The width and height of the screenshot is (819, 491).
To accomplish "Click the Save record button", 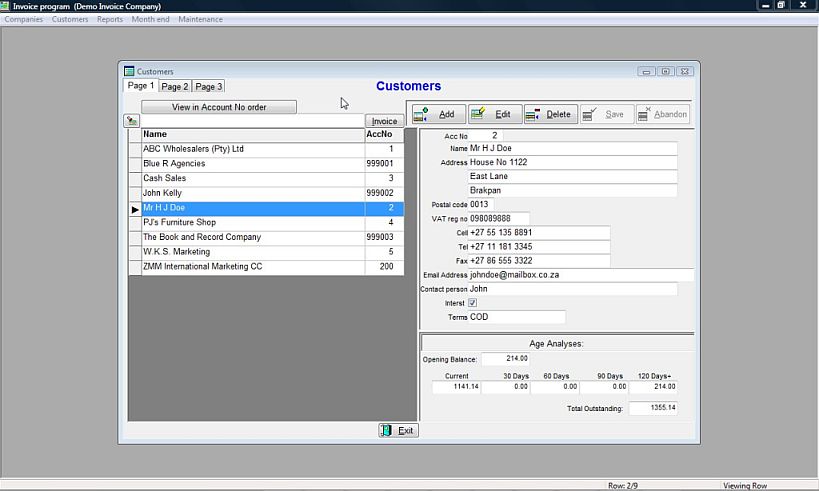I will [x=606, y=114].
